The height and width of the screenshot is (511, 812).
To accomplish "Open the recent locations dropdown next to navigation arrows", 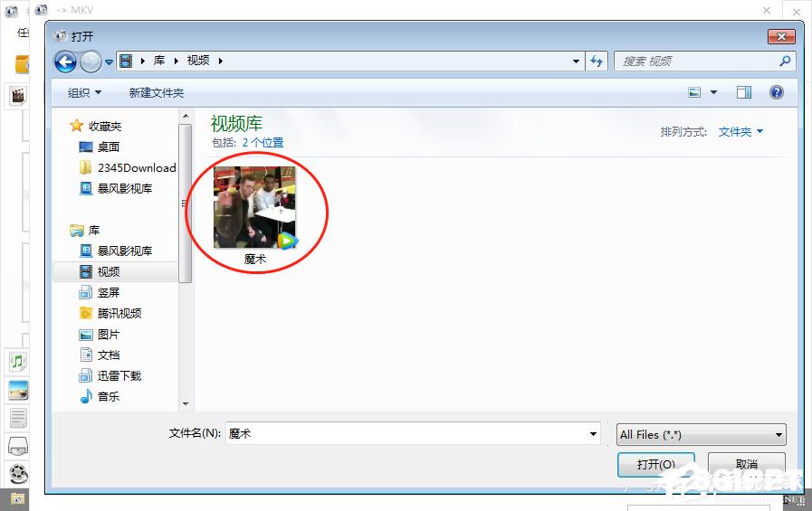I will click(109, 62).
